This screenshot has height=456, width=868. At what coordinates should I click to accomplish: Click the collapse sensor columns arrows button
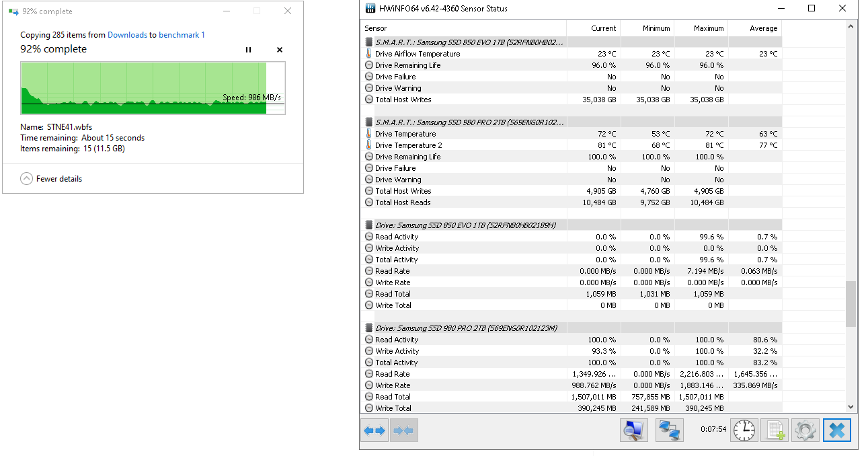(403, 430)
